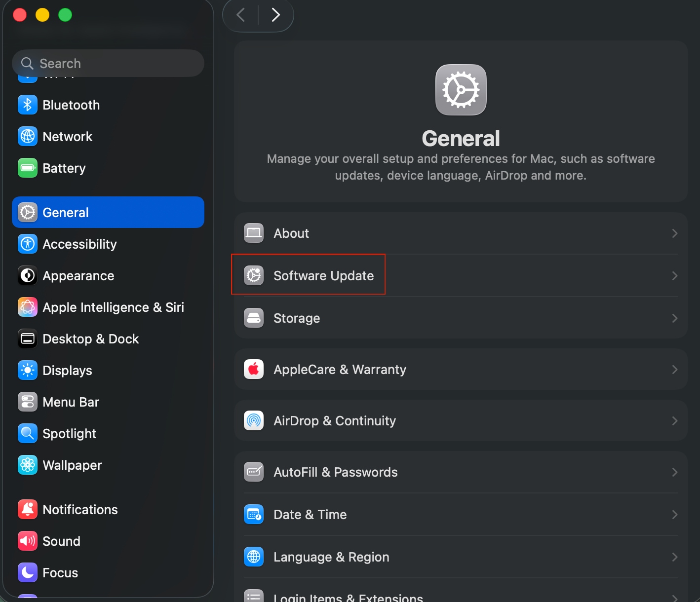The image size is (700, 602).
Task: Go back with the back arrow
Action: tap(241, 15)
